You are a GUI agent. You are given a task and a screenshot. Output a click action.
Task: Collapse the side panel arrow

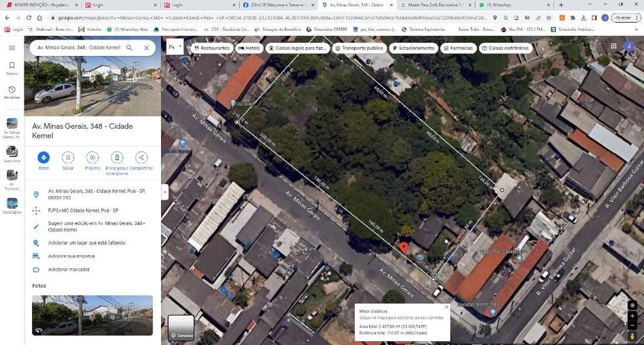(x=165, y=192)
